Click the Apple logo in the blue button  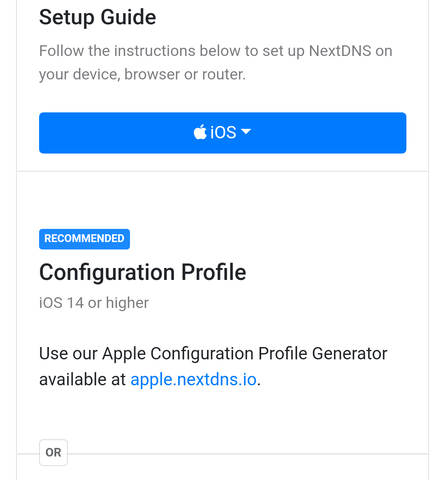200,132
